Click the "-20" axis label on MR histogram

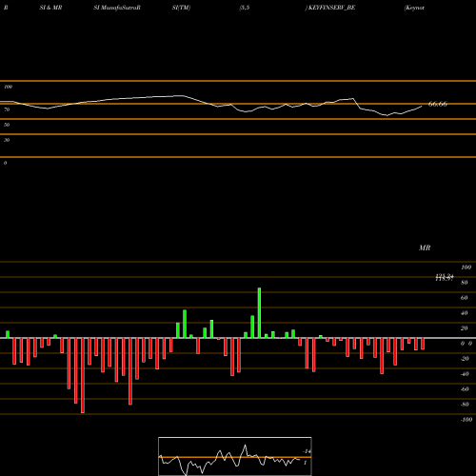[x=465, y=359]
